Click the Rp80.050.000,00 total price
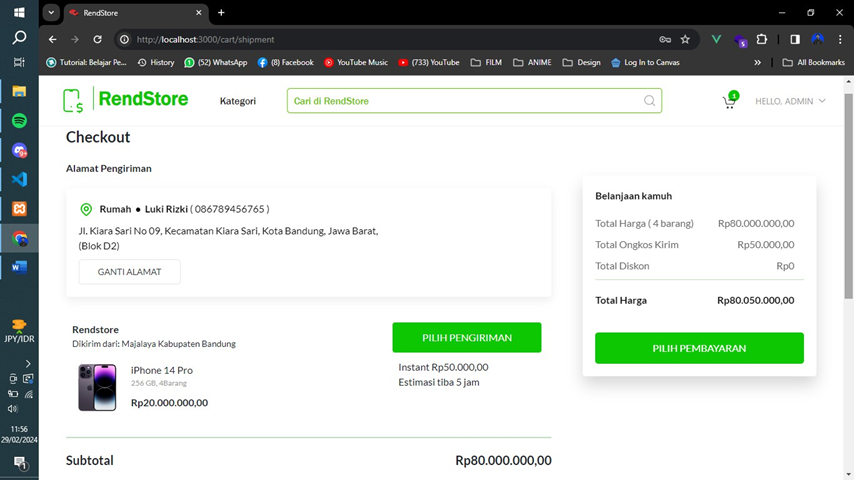Screen dimensions: 854x480 pyautogui.click(x=755, y=300)
